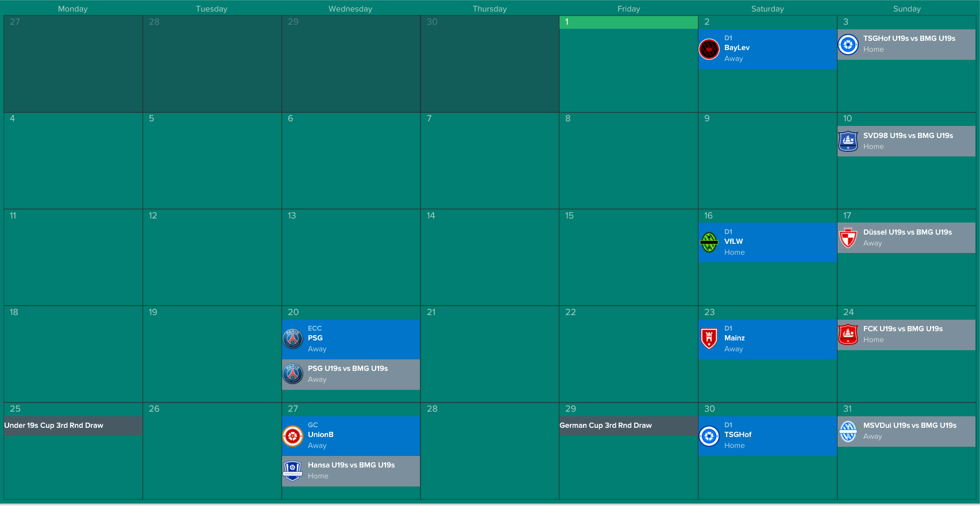Select the highlighted day 1 cell
The image size is (980, 506).
click(628, 69)
